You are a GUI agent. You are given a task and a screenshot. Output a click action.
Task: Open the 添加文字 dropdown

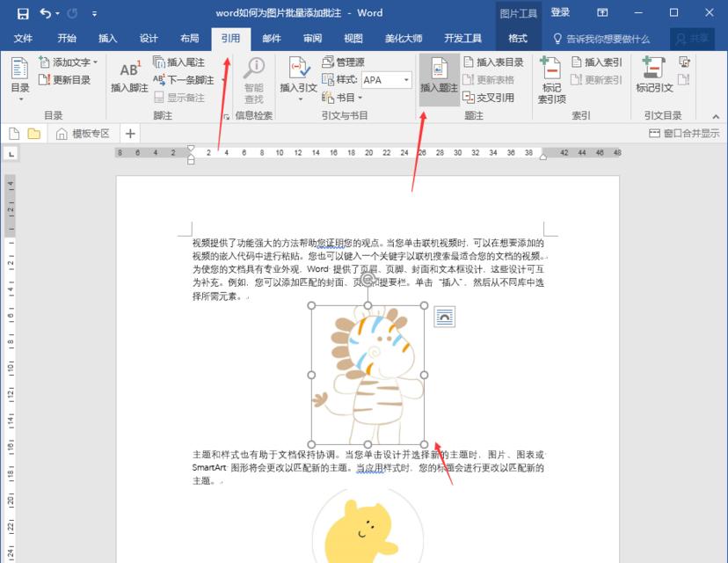69,62
